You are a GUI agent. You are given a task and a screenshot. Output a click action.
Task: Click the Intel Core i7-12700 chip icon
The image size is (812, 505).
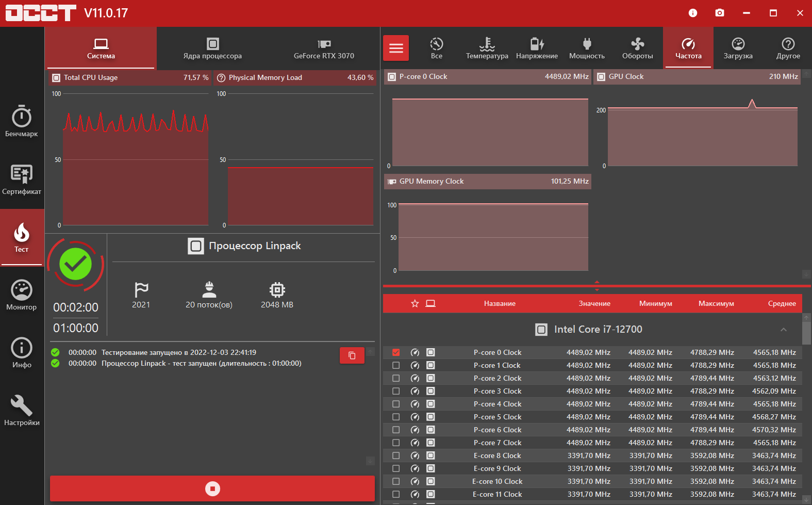(541, 330)
